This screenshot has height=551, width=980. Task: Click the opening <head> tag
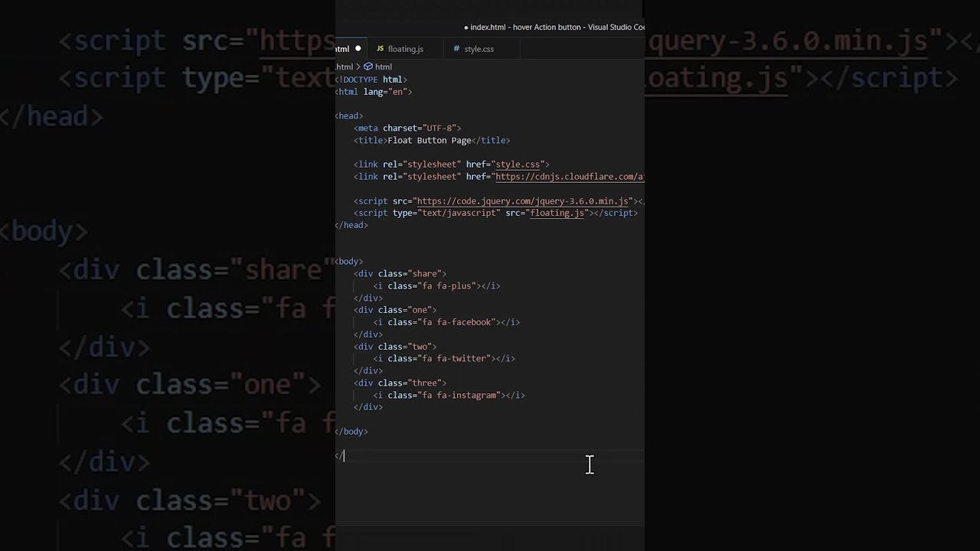pos(349,116)
